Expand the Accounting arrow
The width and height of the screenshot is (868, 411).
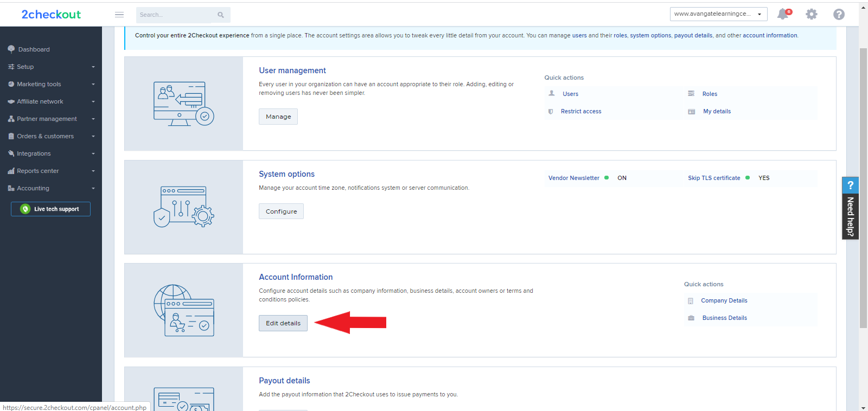pos(93,189)
